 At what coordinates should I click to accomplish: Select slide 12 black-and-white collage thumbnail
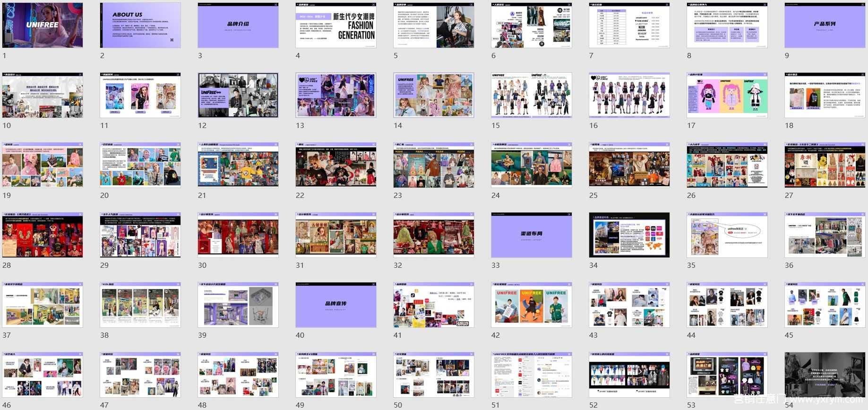(x=238, y=95)
